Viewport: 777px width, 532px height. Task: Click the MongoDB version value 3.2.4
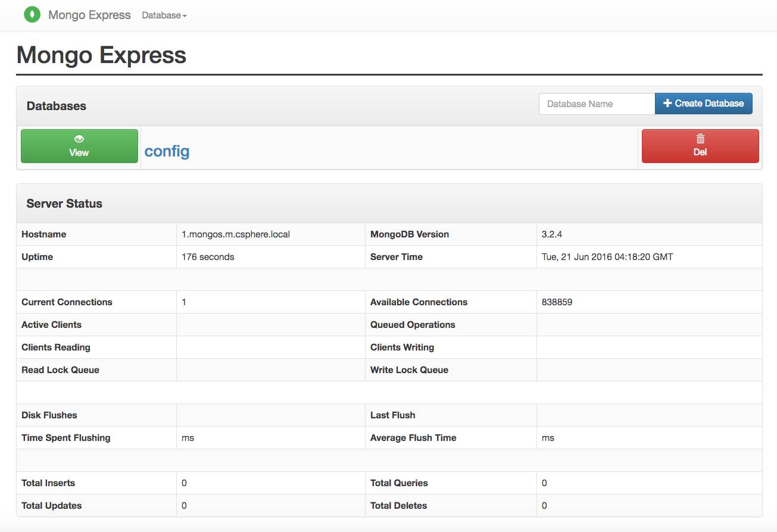552,234
